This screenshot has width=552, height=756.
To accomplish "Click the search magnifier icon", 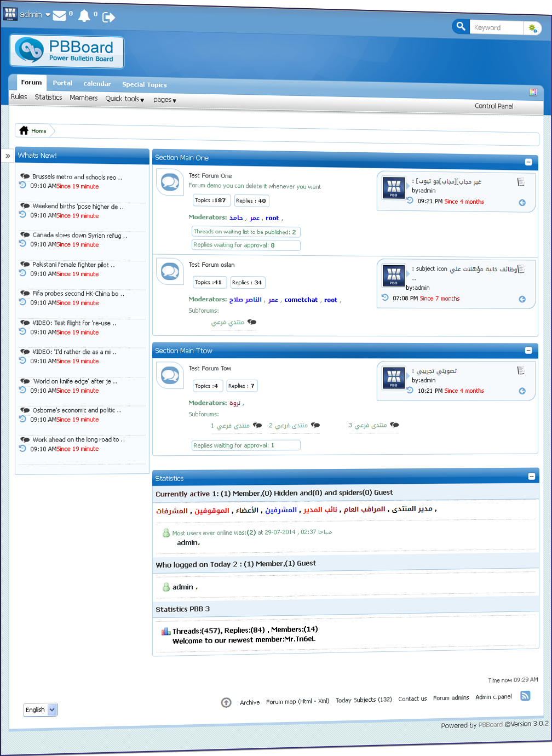I will point(461,26).
